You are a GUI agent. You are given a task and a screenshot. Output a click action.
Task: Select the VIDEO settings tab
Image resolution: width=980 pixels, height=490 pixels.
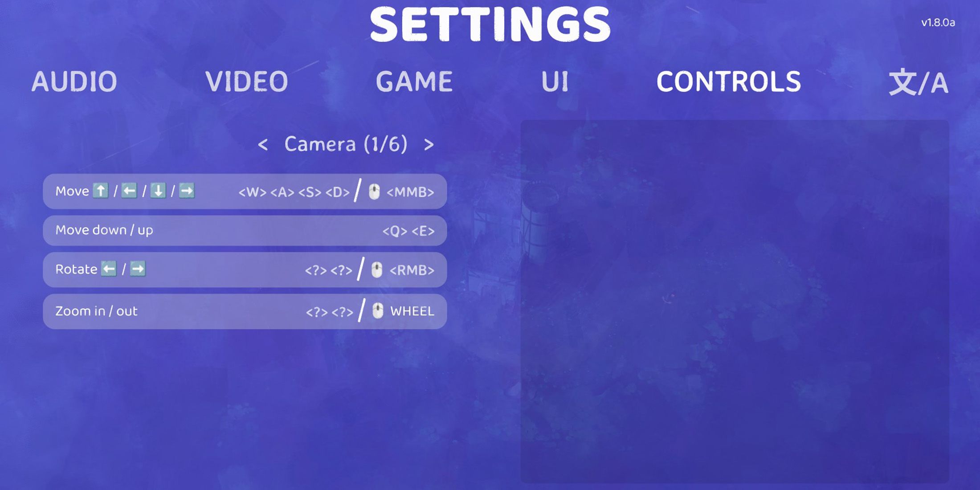tap(245, 80)
